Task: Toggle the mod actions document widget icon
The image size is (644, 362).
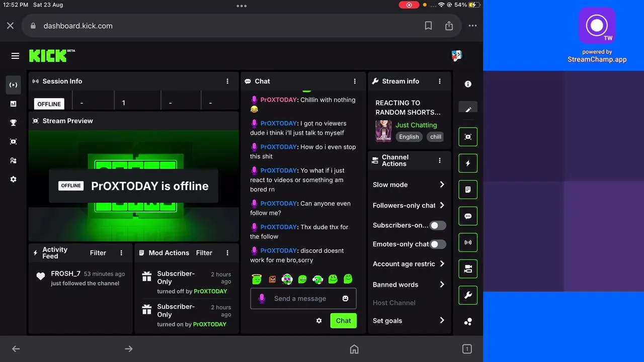Action: (x=468, y=190)
